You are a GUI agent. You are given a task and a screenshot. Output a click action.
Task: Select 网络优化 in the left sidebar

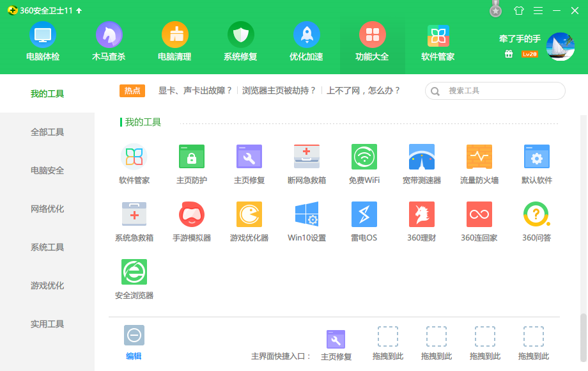pyautogui.click(x=47, y=209)
